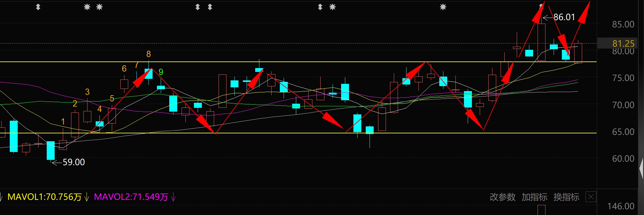Select the tall candlestick marked 86.01
The width and height of the screenshot is (644, 215).
542,42
